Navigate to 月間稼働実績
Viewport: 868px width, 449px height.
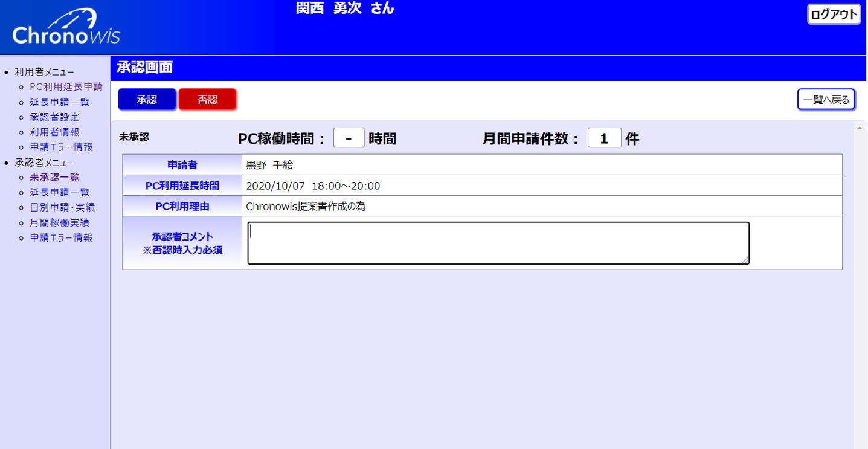[59, 222]
